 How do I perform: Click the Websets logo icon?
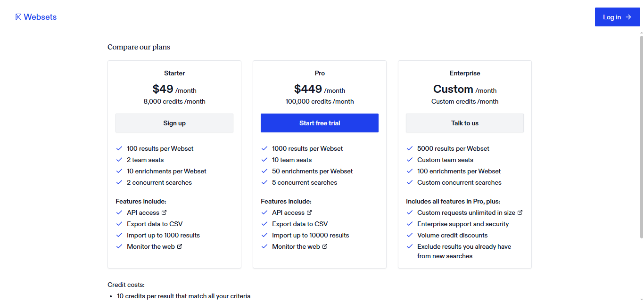coord(18,16)
